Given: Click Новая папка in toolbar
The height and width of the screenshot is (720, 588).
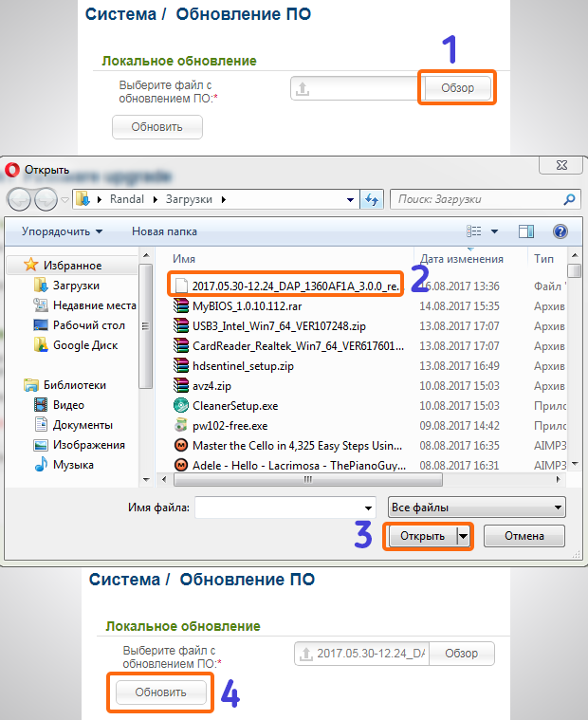Looking at the screenshot, I should click(x=164, y=231).
